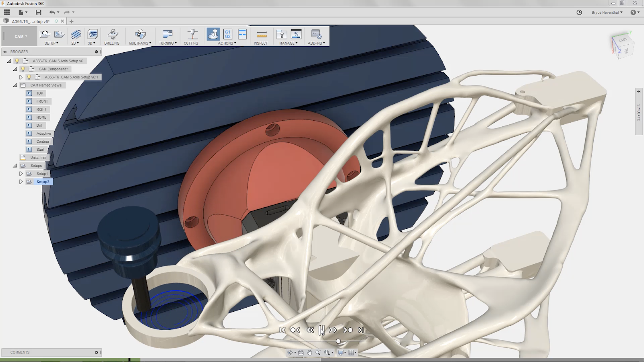The image size is (644, 362).
Task: Open the MULTI-AXIS menu
Action: (140, 43)
